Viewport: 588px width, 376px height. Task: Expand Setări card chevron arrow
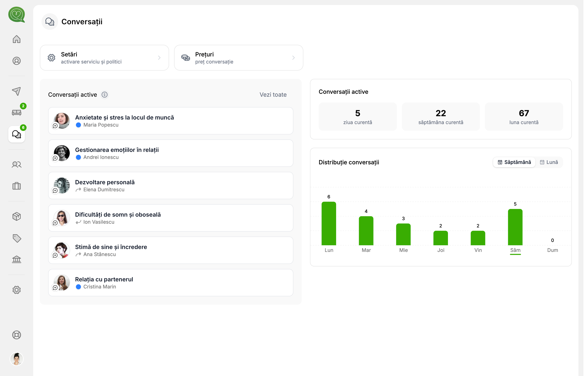pyautogui.click(x=159, y=58)
